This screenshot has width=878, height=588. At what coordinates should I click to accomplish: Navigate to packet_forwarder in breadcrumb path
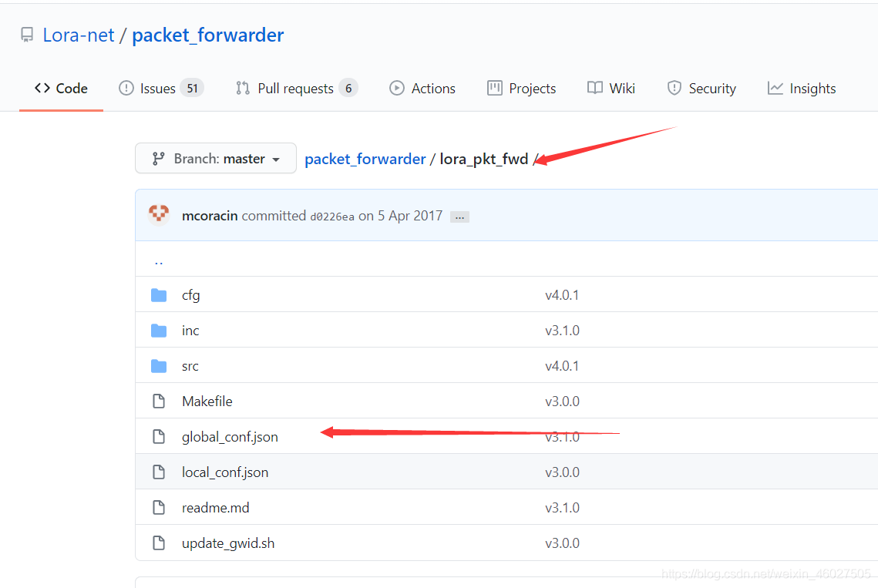pyautogui.click(x=365, y=159)
